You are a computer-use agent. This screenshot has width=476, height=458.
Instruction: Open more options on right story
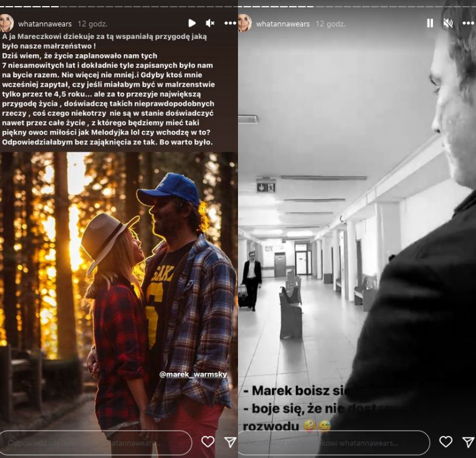tap(467, 23)
